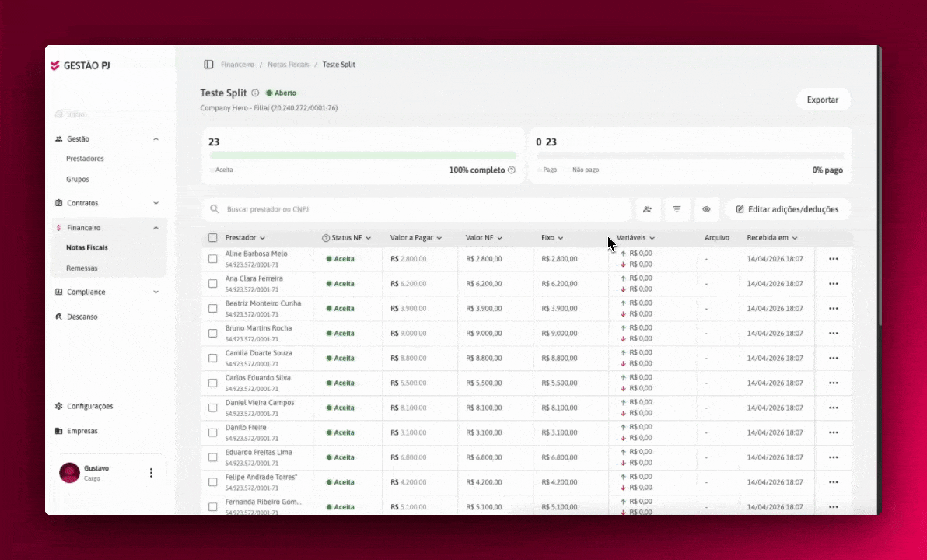Open Notas Fiscais in sidebar
The height and width of the screenshot is (560, 927).
click(87, 248)
